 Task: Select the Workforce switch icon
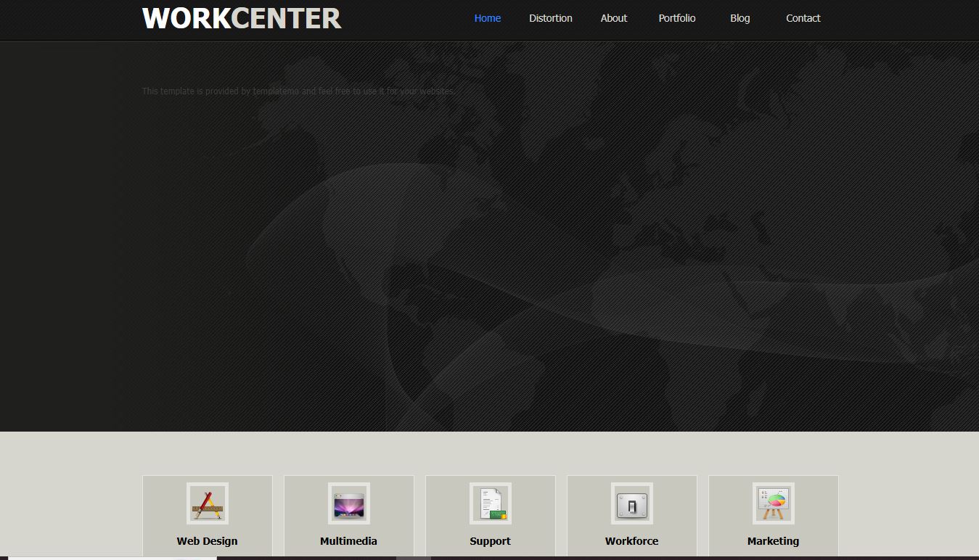coord(631,503)
